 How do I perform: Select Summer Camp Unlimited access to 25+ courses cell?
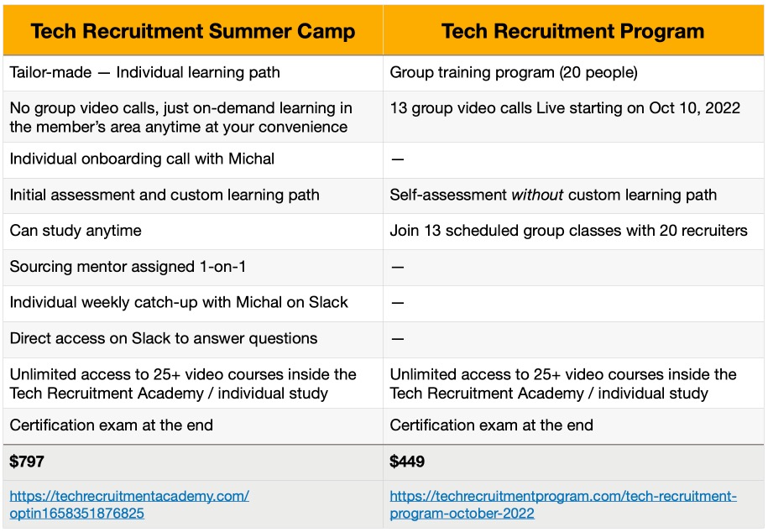(x=193, y=383)
